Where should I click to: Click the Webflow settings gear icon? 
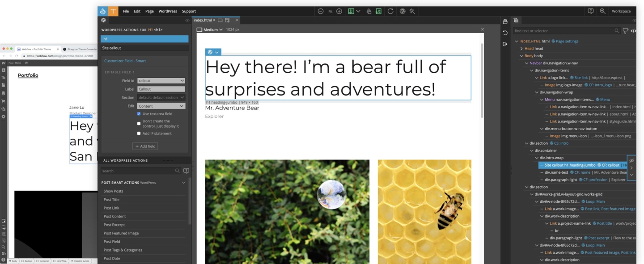4,117
